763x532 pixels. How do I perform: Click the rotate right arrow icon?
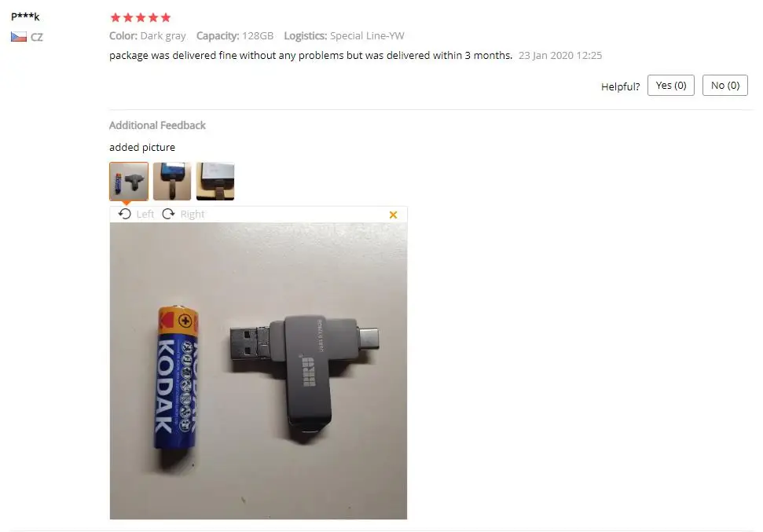coord(168,215)
